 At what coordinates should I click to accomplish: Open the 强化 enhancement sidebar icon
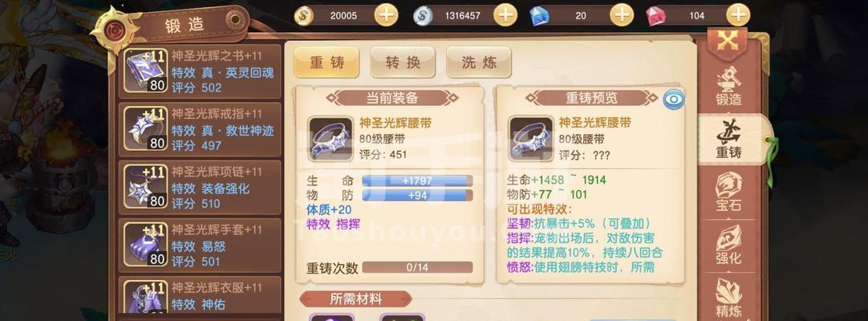728,245
